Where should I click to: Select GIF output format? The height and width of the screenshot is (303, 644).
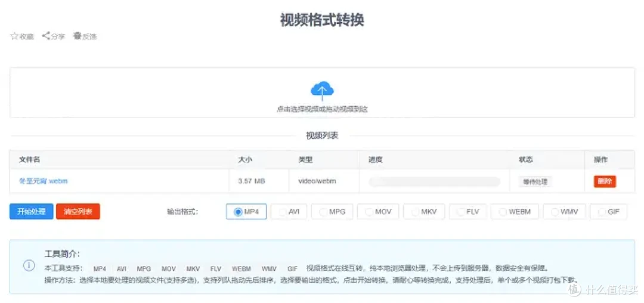tap(608, 212)
